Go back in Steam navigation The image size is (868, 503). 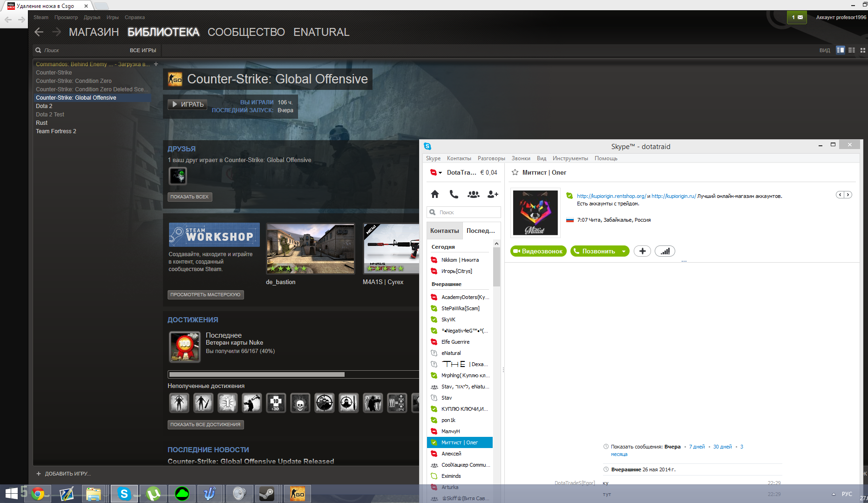coord(39,32)
